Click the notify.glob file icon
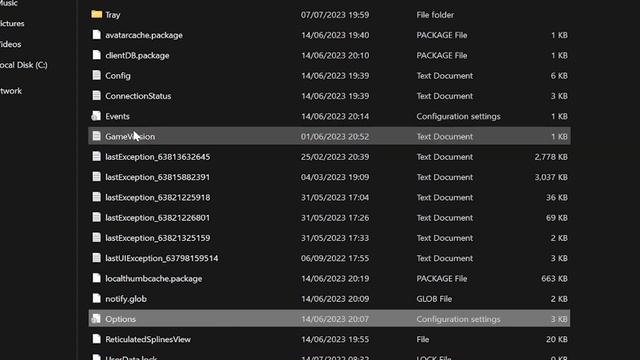This screenshot has width=640, height=360. click(x=96, y=298)
